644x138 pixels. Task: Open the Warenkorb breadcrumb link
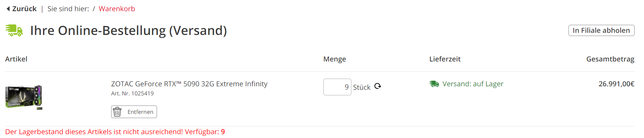pyautogui.click(x=117, y=9)
